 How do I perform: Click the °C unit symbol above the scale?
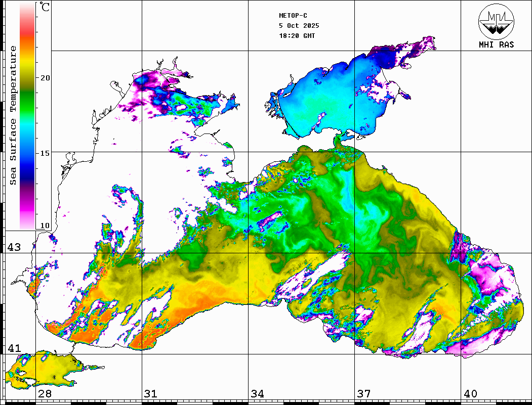click(45, 7)
